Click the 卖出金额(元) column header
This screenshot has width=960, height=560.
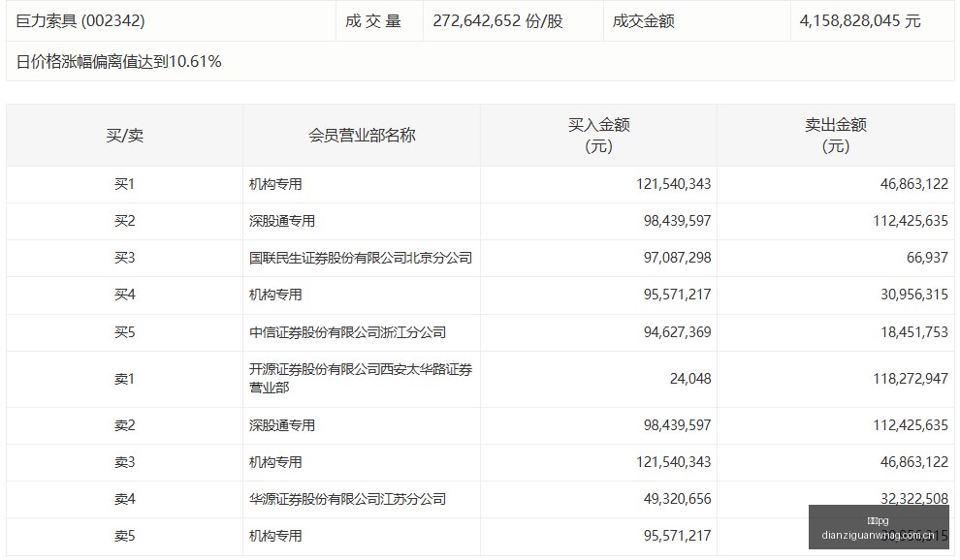point(836,136)
